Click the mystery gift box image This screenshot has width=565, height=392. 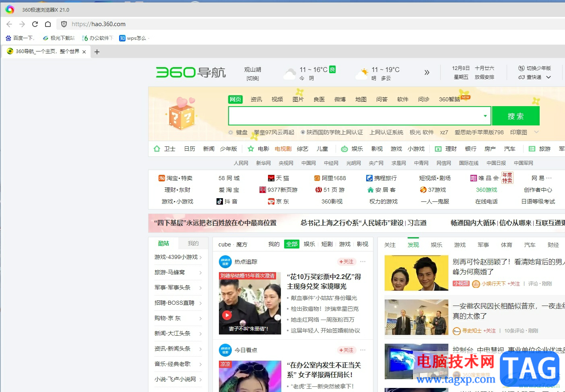[181, 114]
